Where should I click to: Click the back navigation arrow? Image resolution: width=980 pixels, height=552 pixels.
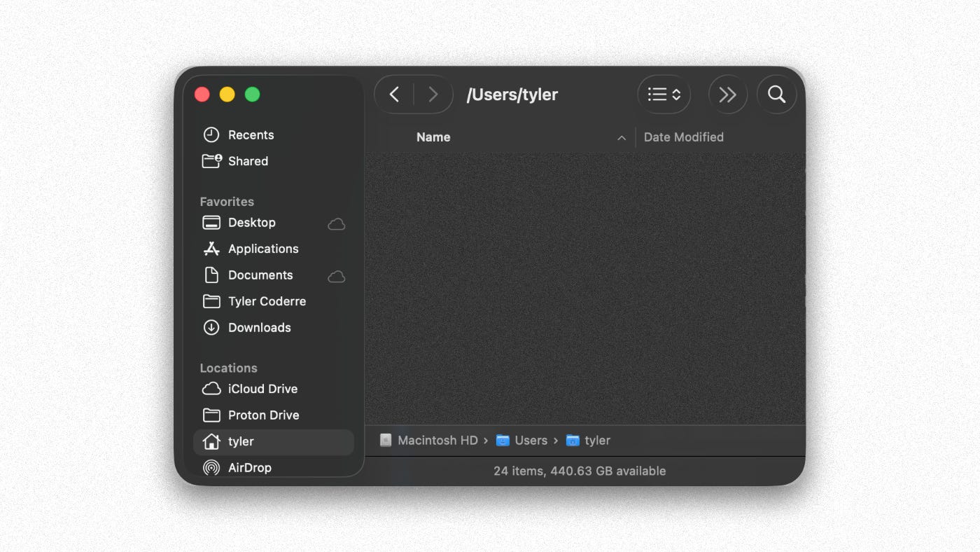pyautogui.click(x=394, y=95)
